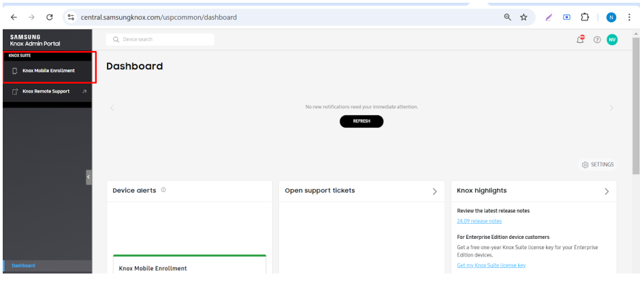Viewport: 644px width, 298px height.
Task: Click the Open support tickets title
Action: pyautogui.click(x=320, y=191)
